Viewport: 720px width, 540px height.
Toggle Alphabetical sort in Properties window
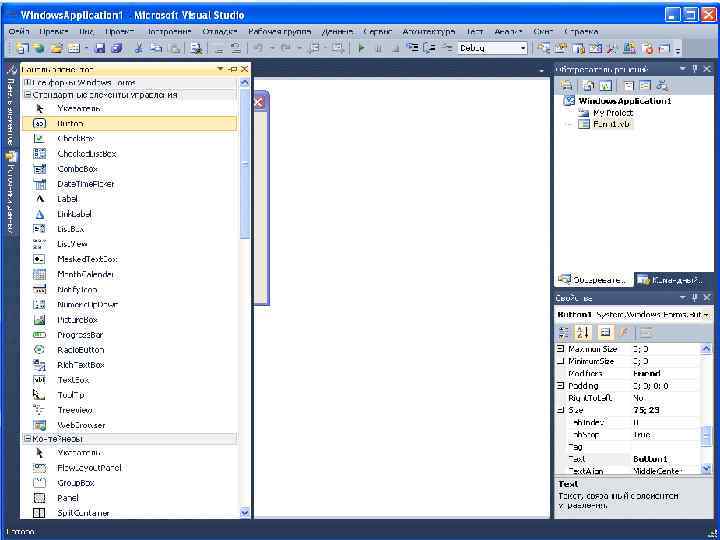coord(583,332)
